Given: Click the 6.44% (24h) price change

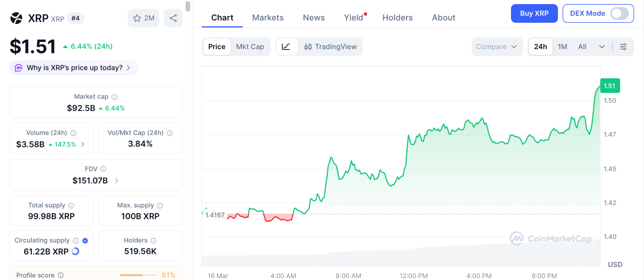Looking at the screenshot, I should (88, 46).
